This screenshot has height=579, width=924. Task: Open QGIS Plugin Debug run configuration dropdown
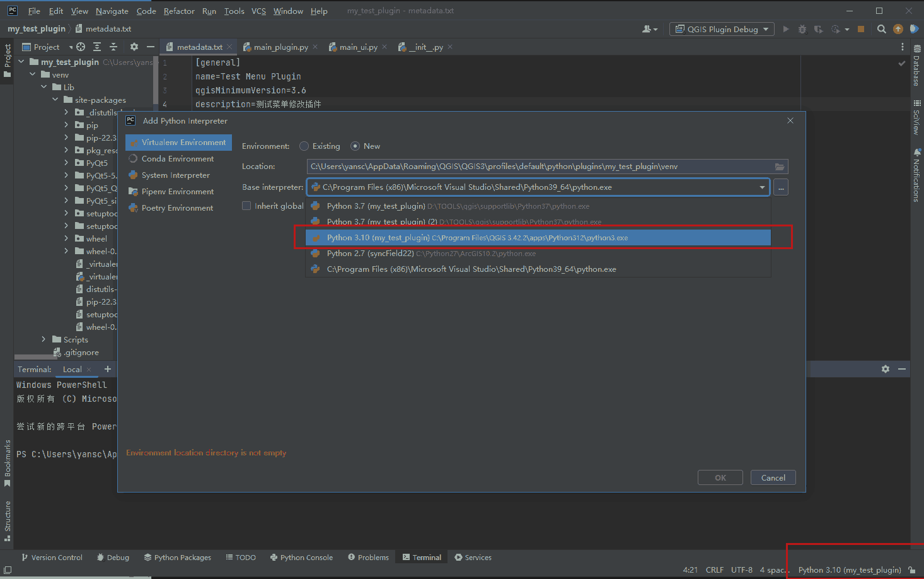(x=722, y=29)
